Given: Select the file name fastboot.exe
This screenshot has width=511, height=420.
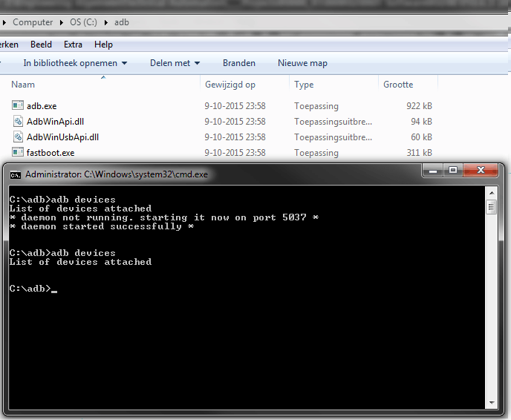Looking at the screenshot, I should [51, 153].
